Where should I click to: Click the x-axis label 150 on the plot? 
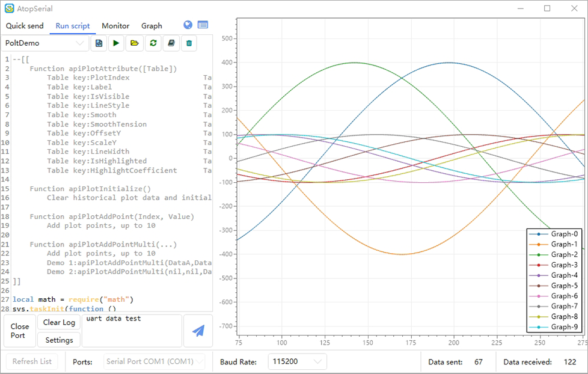367,343
